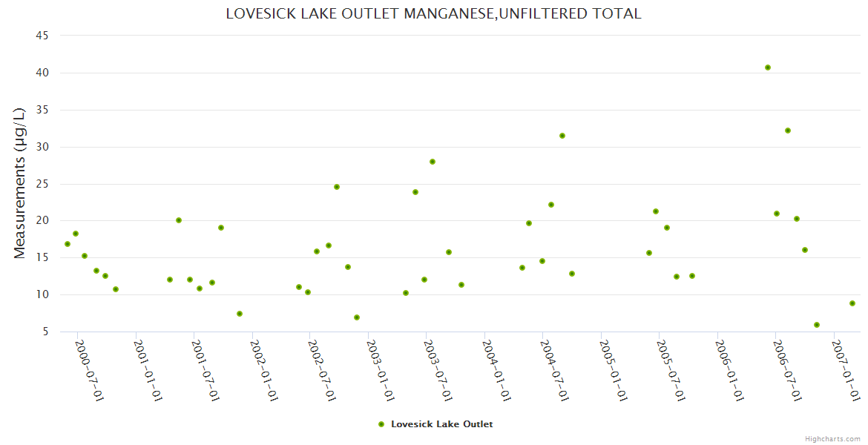
Task: Click the y-axis value 35
Action: point(42,111)
